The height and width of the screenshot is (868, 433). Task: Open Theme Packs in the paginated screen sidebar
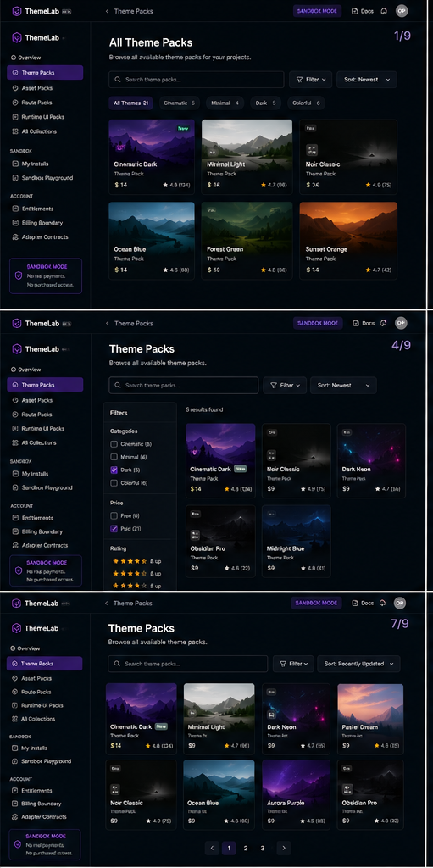point(45,663)
